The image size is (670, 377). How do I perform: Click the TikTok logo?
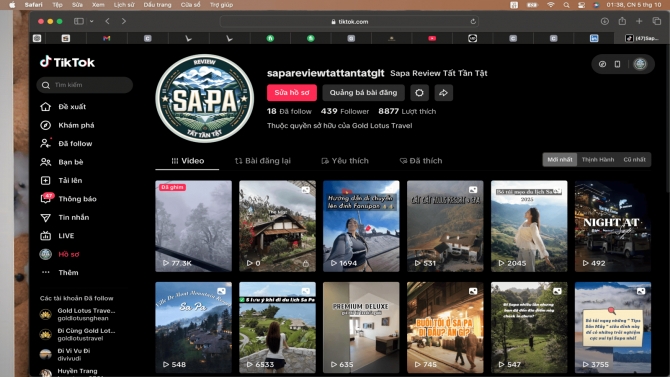coord(67,62)
